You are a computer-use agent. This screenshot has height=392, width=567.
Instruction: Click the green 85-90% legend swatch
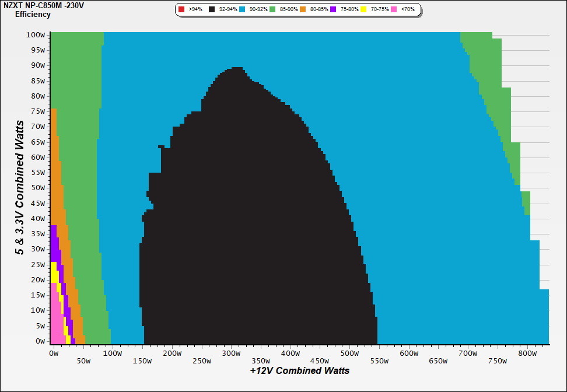coord(272,10)
